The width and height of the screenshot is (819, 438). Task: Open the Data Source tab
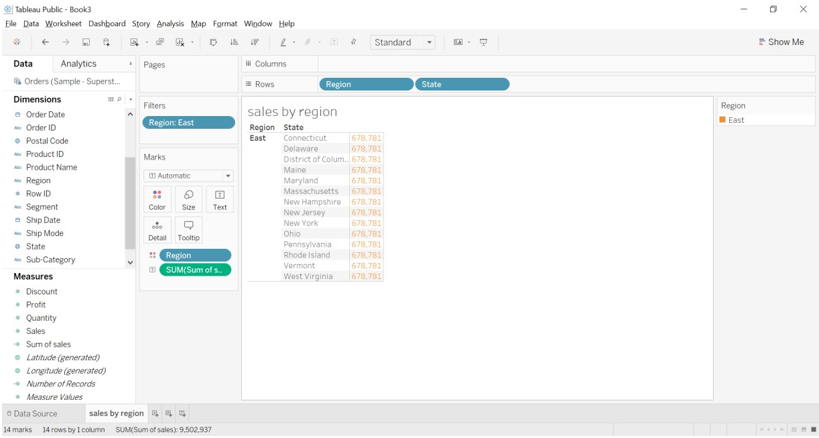coord(31,413)
